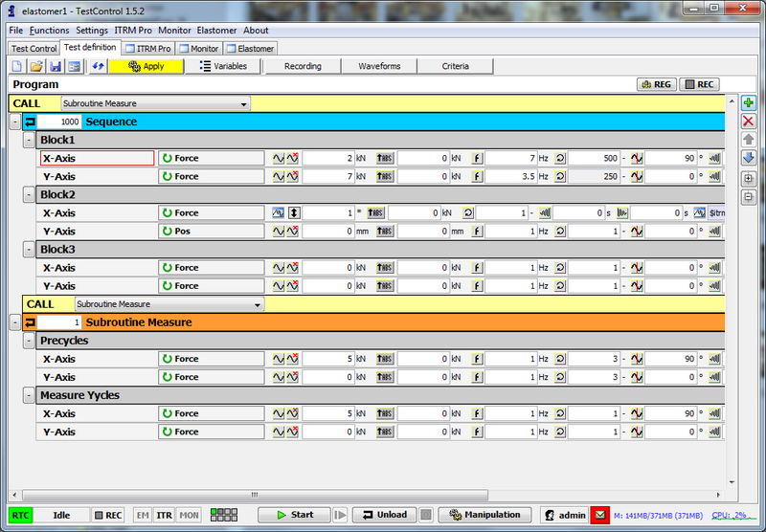Screen dimensions: 766x532
Task: Click the horizontal scrollbar right arrow
Action: pos(718,495)
